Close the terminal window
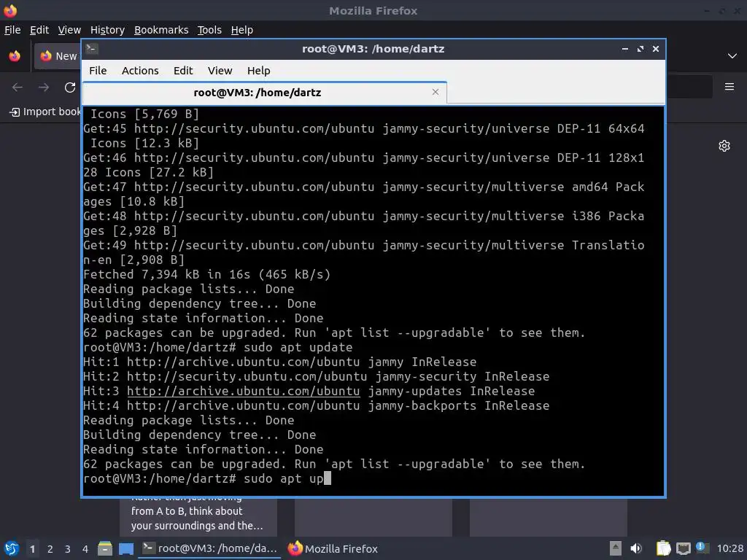Image resolution: width=747 pixels, height=560 pixels. tap(656, 49)
